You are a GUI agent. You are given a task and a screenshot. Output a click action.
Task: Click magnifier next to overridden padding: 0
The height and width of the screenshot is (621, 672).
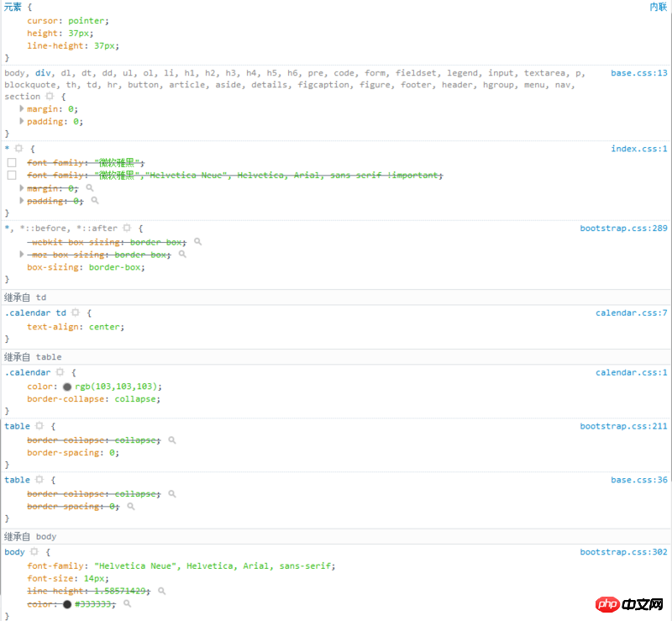(x=95, y=200)
